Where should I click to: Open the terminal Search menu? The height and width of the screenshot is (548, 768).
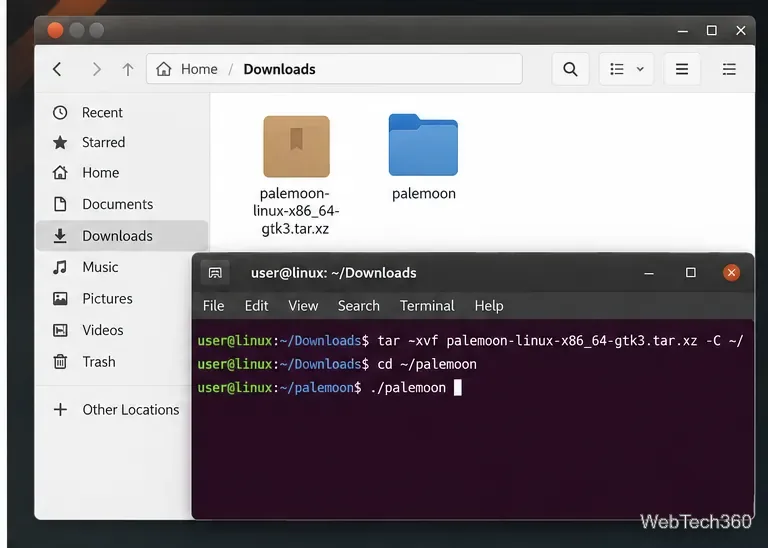(359, 306)
